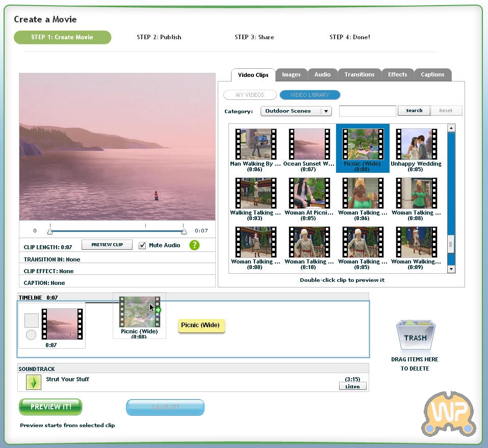Click the round effect slot in timeline
The height and width of the screenshot is (448, 488).
tap(31, 335)
